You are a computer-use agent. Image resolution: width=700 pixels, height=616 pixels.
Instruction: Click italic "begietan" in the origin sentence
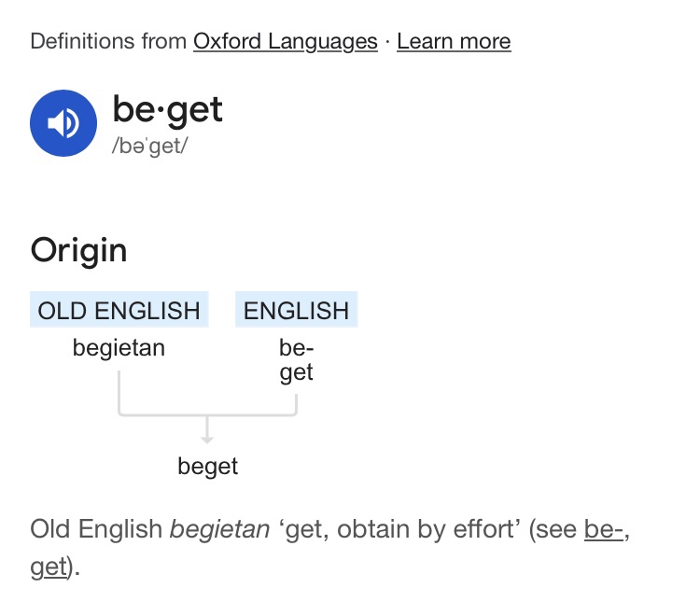(x=218, y=529)
